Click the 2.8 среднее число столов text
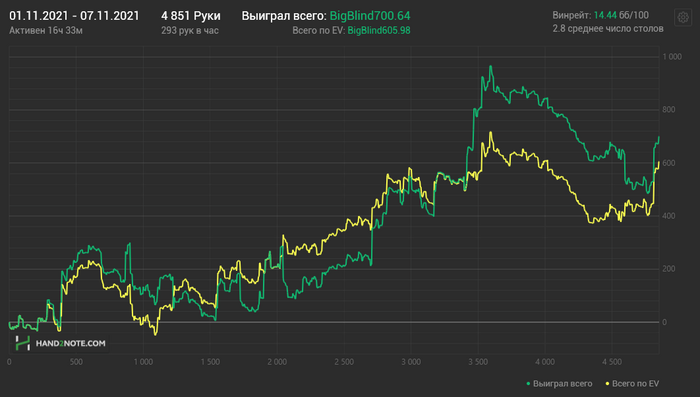This screenshot has width=700, height=397. [x=608, y=29]
